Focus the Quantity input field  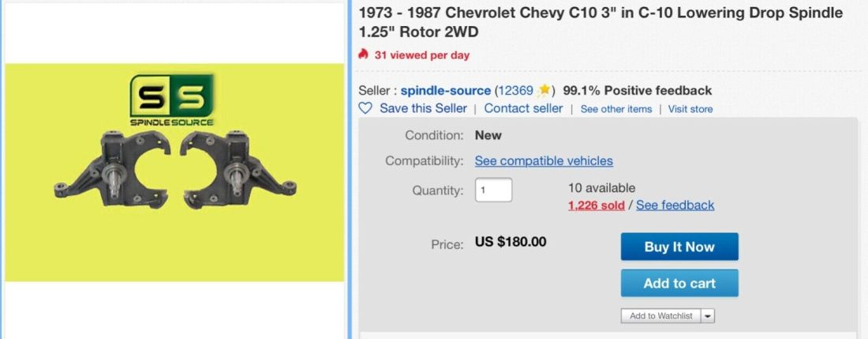[493, 190]
